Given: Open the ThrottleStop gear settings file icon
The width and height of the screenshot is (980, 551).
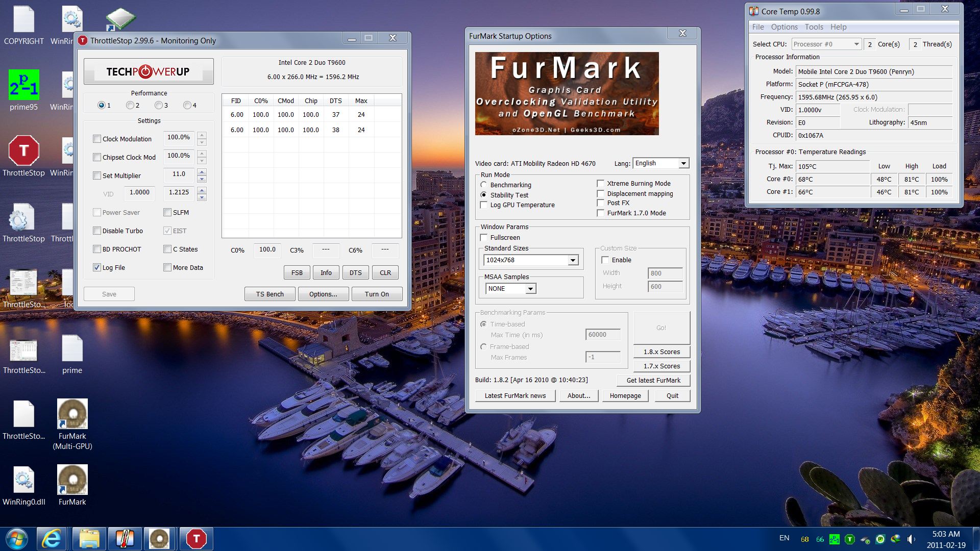Looking at the screenshot, I should pyautogui.click(x=23, y=222).
